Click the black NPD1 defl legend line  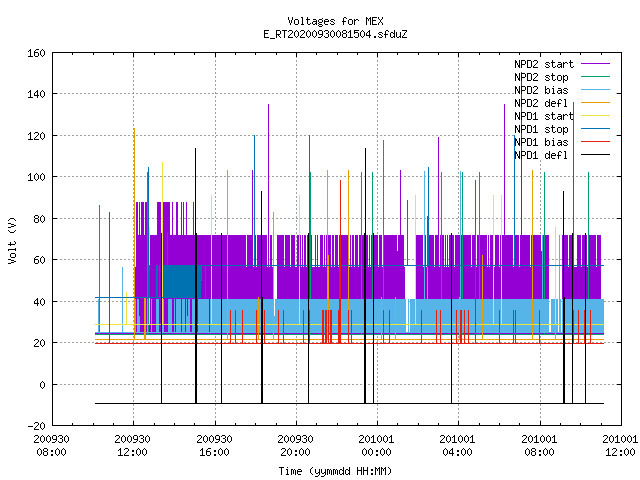(x=595, y=155)
